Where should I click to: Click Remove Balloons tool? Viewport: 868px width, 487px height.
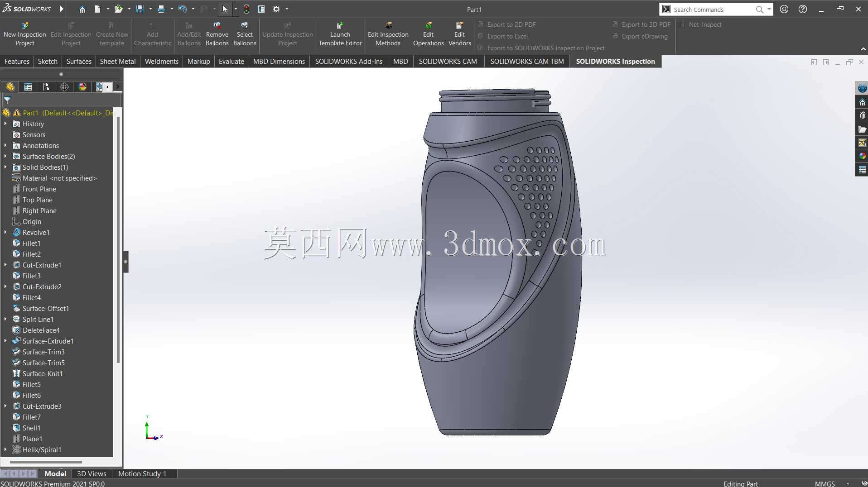point(217,34)
